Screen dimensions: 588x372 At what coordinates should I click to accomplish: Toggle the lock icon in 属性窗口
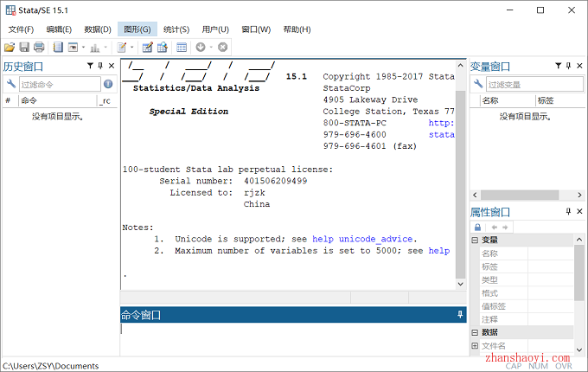pyautogui.click(x=477, y=228)
